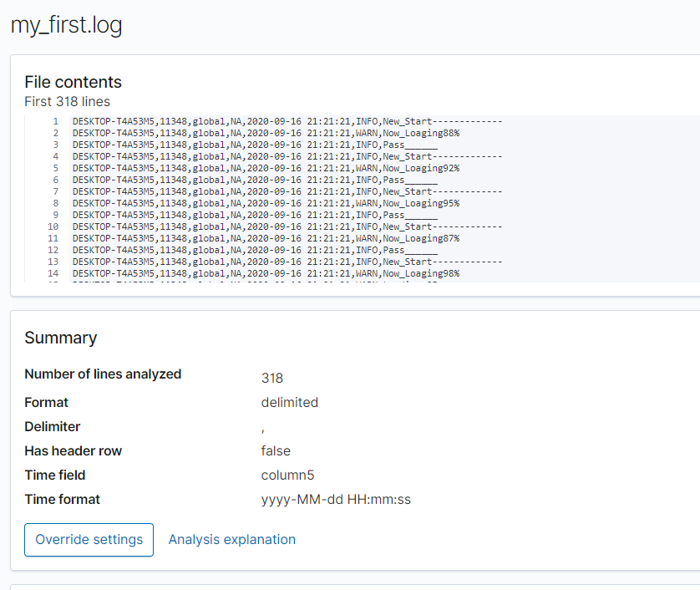The width and height of the screenshot is (700, 590).
Task: Click log line 8 Now_Loaging95% entry
Action: tap(266, 203)
